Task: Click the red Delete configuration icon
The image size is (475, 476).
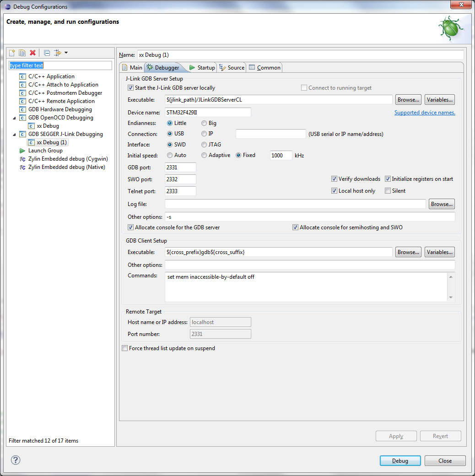Action: click(x=33, y=53)
